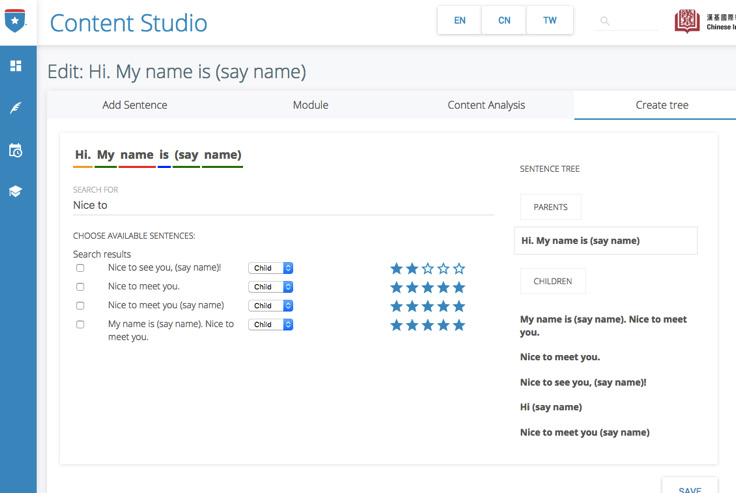Switch language to CN
This screenshot has width=736, height=493.
point(504,20)
